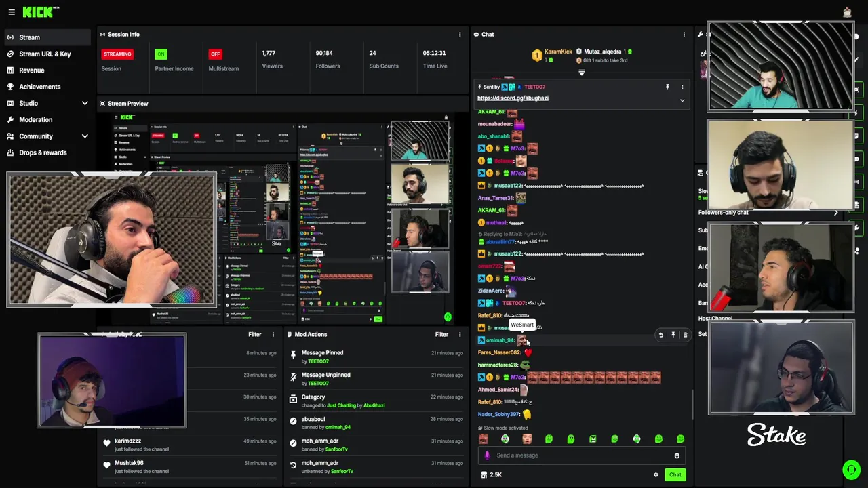Go to the Revenue section
The width and height of the screenshot is (868, 488).
pyautogui.click(x=32, y=70)
